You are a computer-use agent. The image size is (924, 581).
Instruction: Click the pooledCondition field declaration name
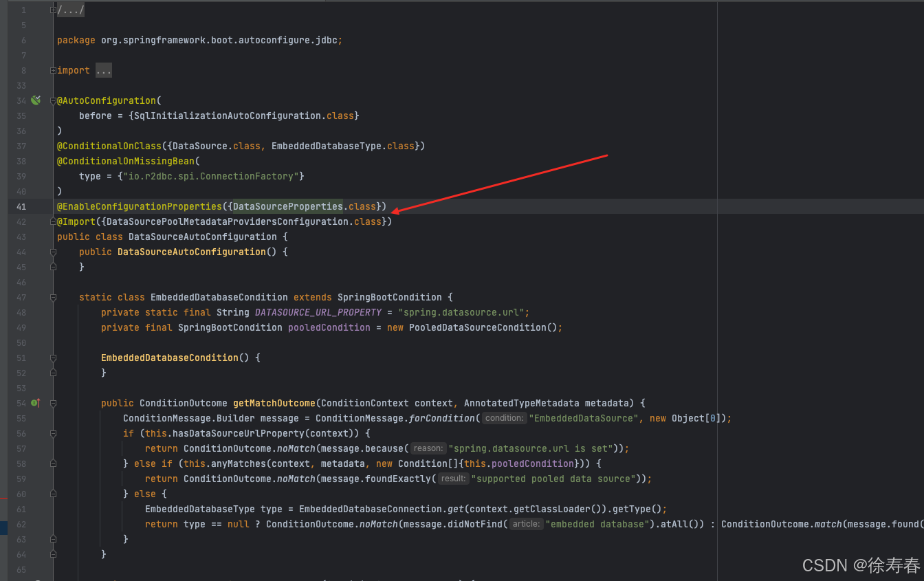coord(329,327)
